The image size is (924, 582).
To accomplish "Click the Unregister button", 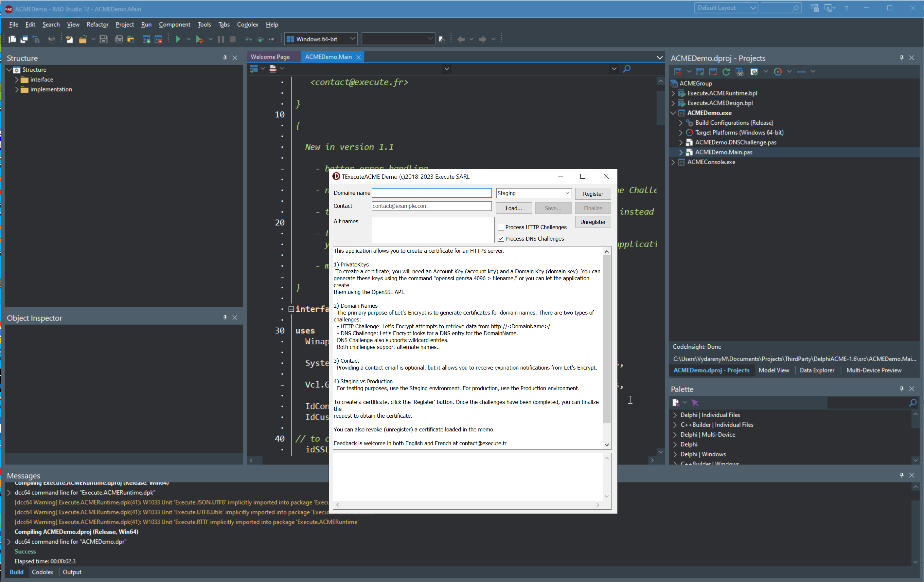I will [x=593, y=222].
